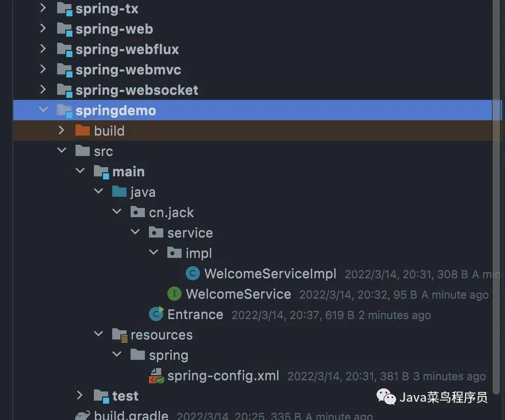Click the orange build folder icon

click(x=83, y=130)
